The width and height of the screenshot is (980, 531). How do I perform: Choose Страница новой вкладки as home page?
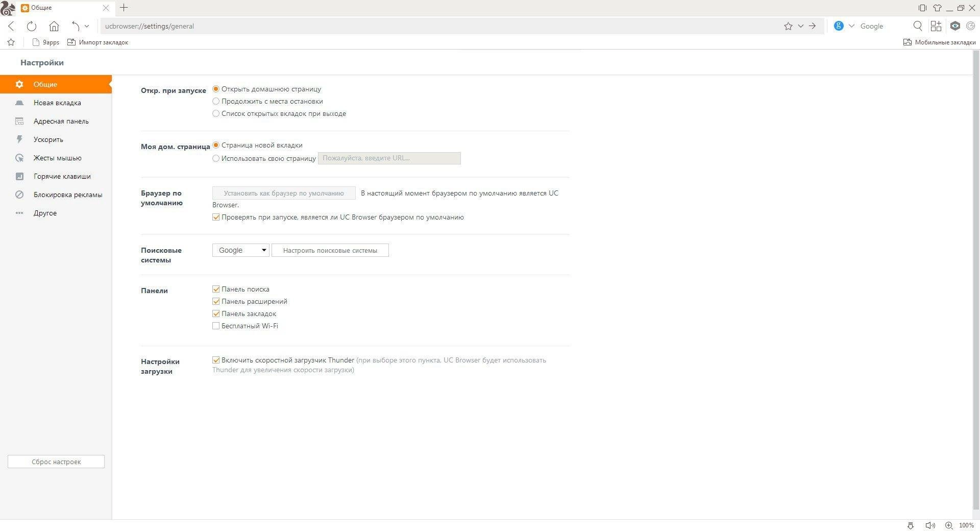coord(216,145)
